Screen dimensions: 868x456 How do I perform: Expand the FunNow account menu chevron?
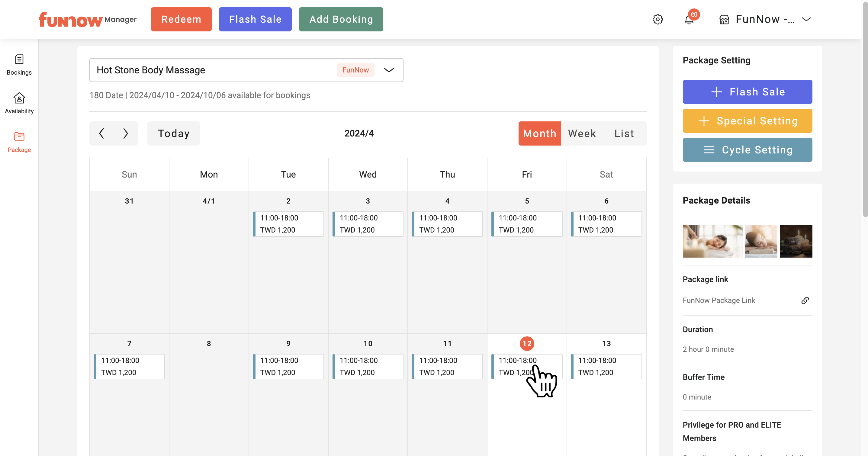click(x=806, y=19)
